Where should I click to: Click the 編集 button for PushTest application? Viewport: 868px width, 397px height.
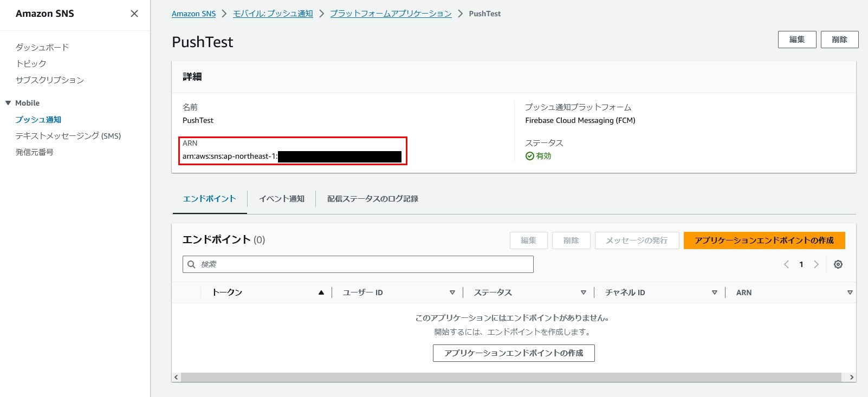[x=797, y=40]
